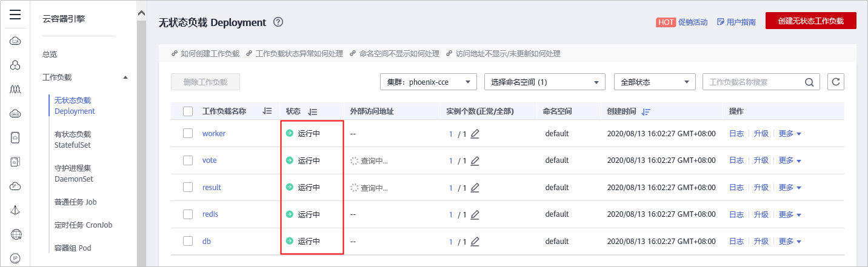Screen dimensions: 868x267
Task: Open the 全部状态 status filter
Action: point(654,82)
